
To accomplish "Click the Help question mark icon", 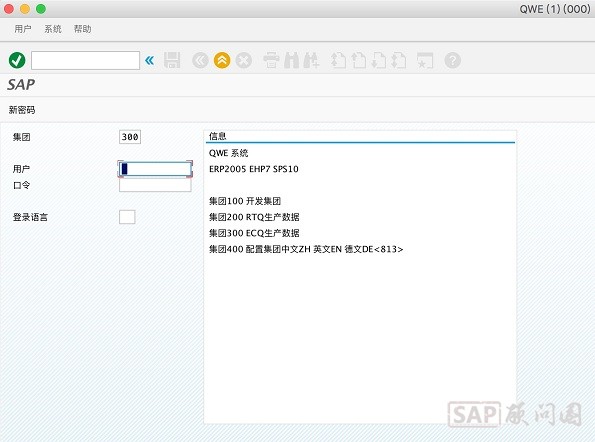I will point(453,60).
